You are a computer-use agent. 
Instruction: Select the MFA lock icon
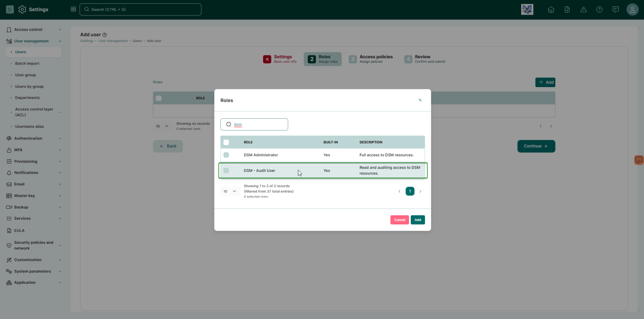click(x=9, y=150)
